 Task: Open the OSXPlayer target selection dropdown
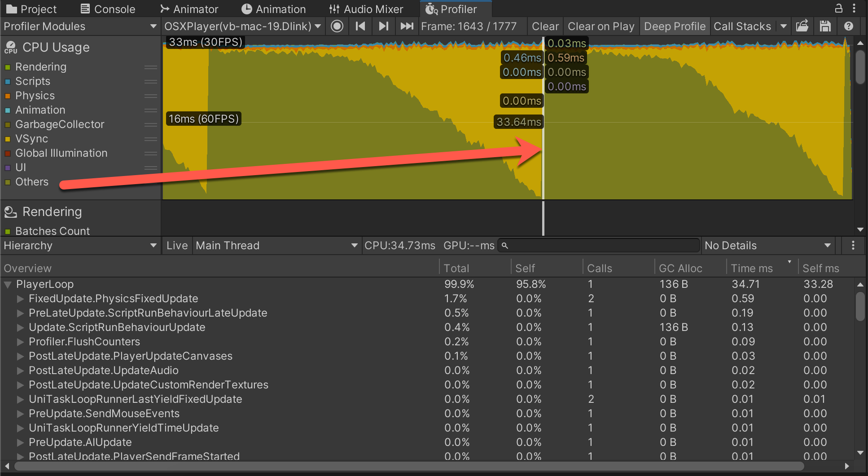point(243,26)
